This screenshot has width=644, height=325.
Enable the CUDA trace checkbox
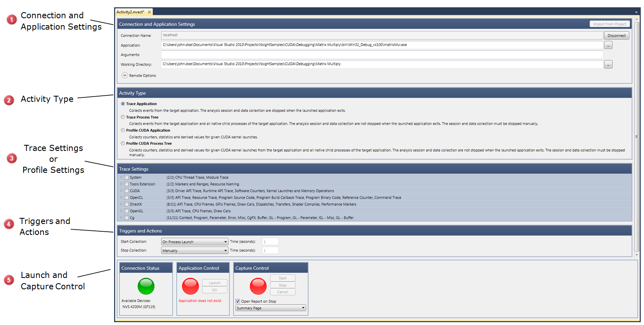coord(126,191)
